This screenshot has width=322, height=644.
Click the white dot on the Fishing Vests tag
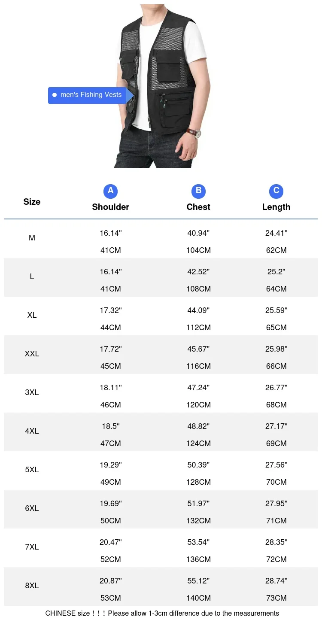(55, 95)
